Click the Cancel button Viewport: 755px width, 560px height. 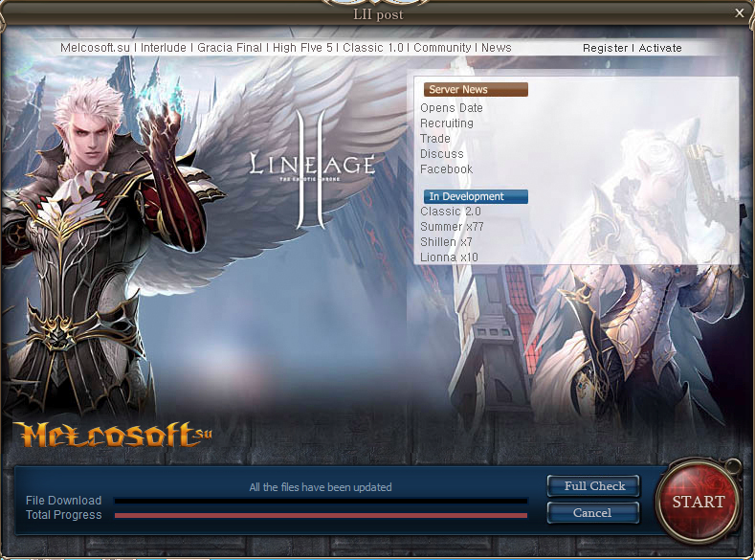point(593,513)
